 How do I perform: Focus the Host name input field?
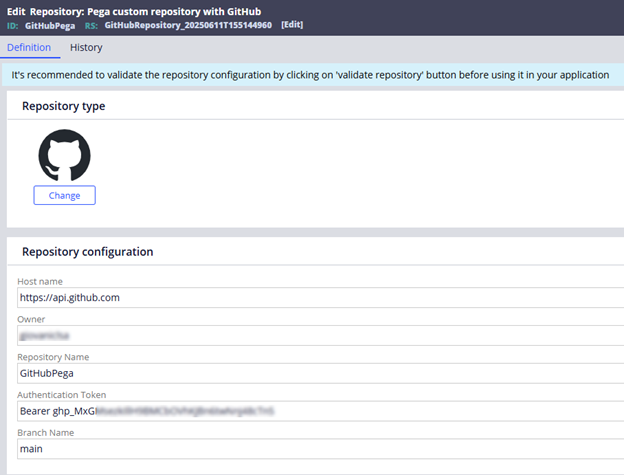point(320,298)
